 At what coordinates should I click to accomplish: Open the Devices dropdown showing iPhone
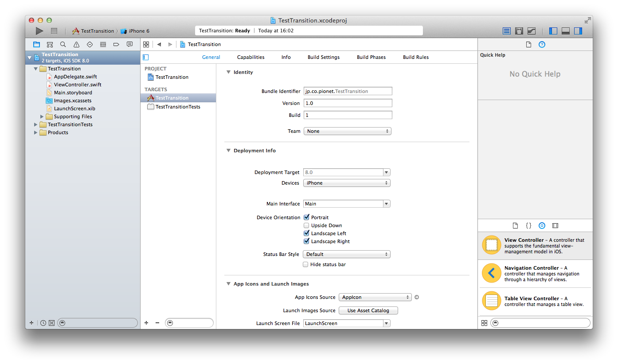click(x=347, y=183)
